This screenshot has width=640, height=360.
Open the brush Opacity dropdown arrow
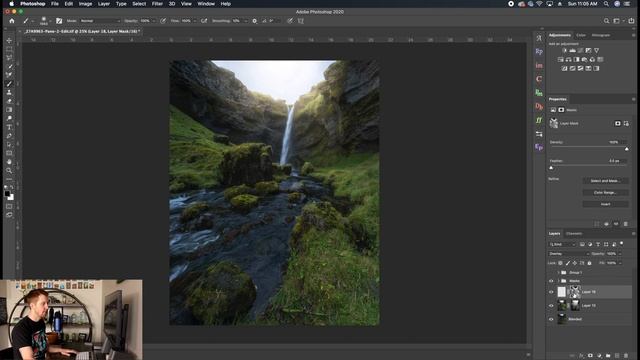click(153, 21)
